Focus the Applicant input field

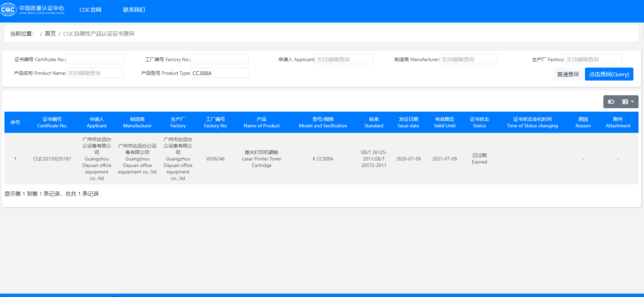(x=344, y=59)
